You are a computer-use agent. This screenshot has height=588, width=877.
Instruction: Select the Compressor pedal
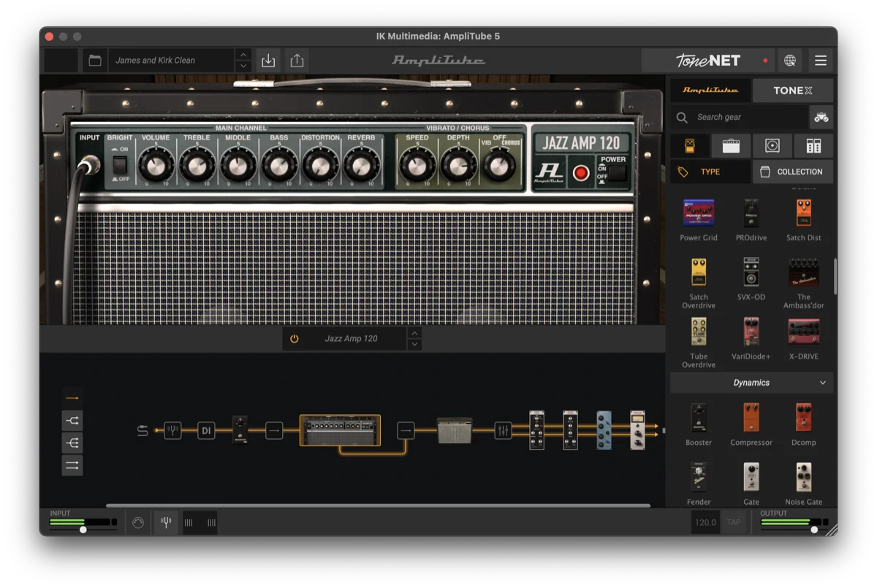click(751, 424)
